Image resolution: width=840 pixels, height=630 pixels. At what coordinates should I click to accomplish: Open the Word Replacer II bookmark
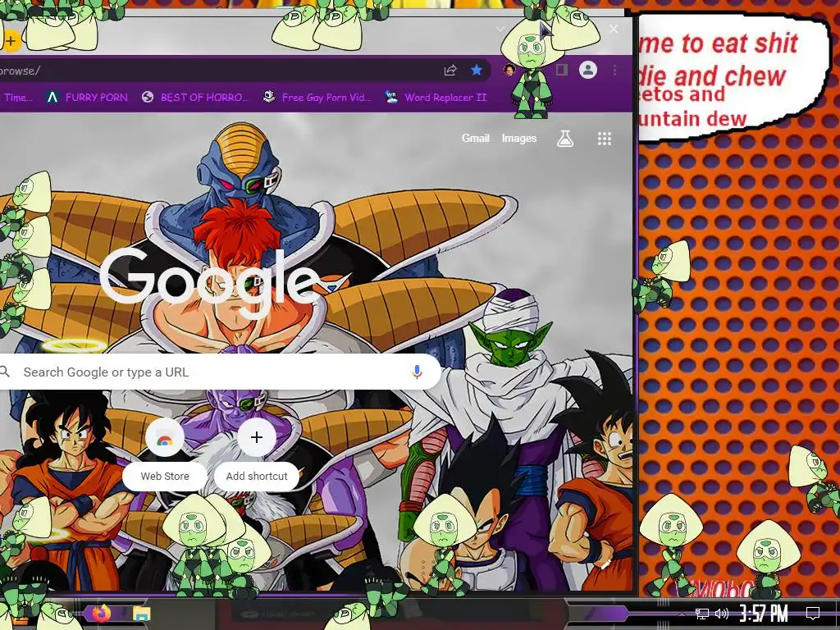click(x=436, y=98)
